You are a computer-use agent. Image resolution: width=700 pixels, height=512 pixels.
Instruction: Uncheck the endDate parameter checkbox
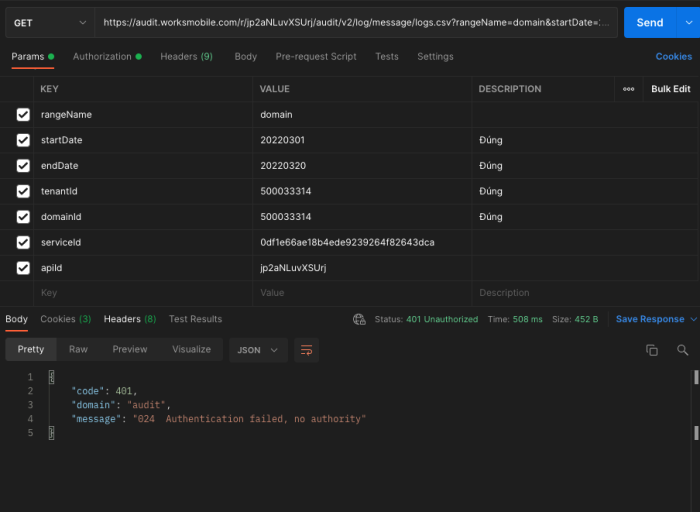23,166
